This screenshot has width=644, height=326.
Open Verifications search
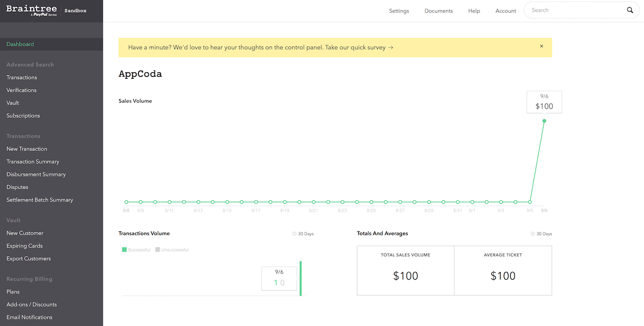(x=22, y=90)
